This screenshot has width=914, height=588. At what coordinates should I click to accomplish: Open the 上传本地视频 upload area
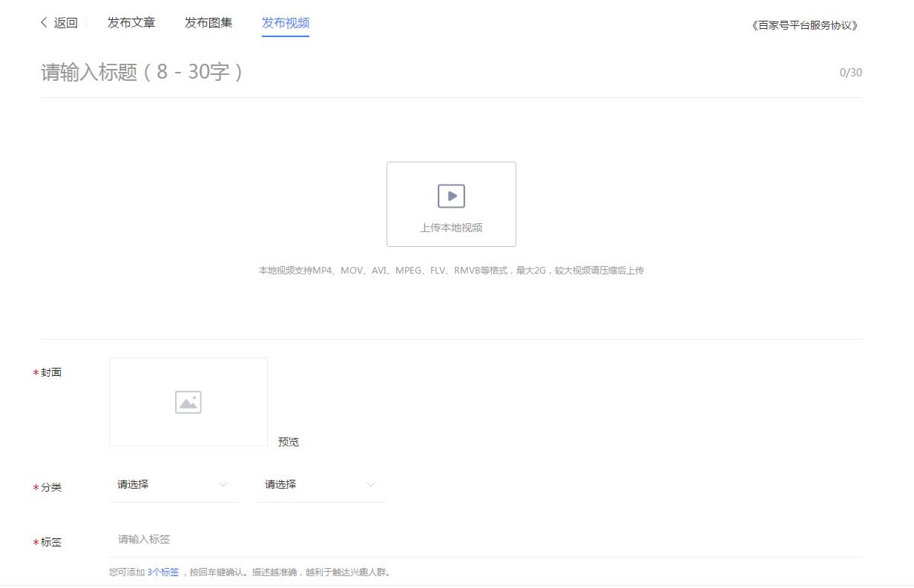point(451,204)
